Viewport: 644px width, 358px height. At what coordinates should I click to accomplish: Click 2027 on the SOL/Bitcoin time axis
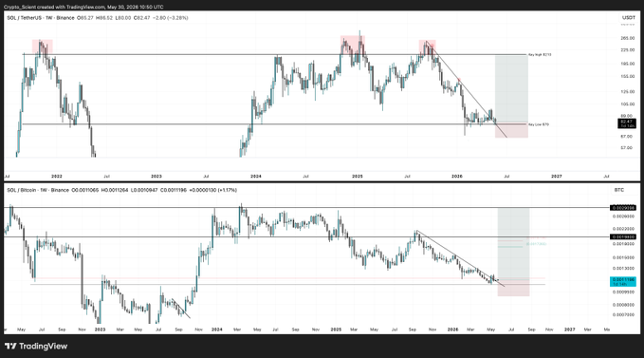pos(570,330)
